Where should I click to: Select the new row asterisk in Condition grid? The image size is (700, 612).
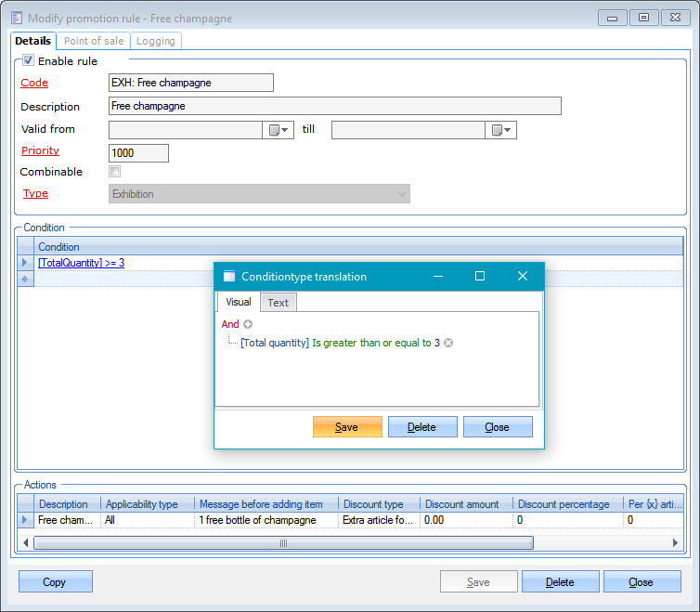[25, 279]
